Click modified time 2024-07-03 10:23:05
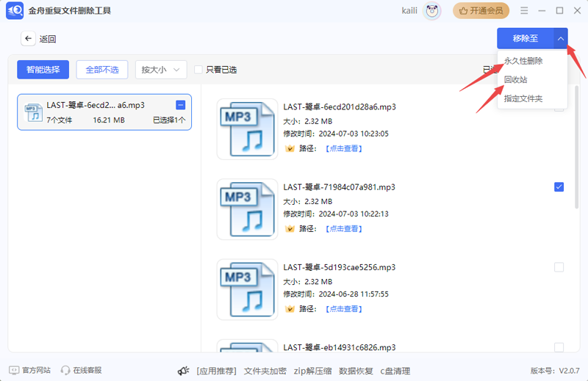This screenshot has width=588, height=381. [354, 134]
